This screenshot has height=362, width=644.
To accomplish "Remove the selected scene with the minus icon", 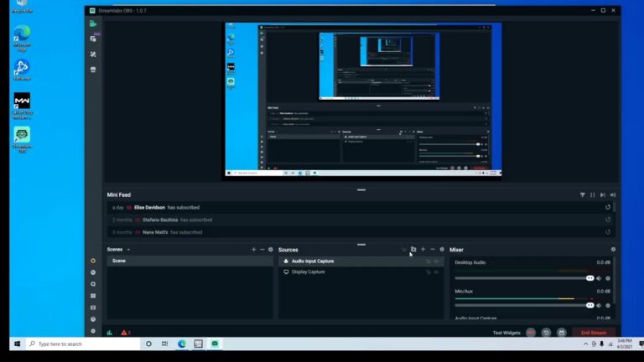I will pyautogui.click(x=262, y=250).
